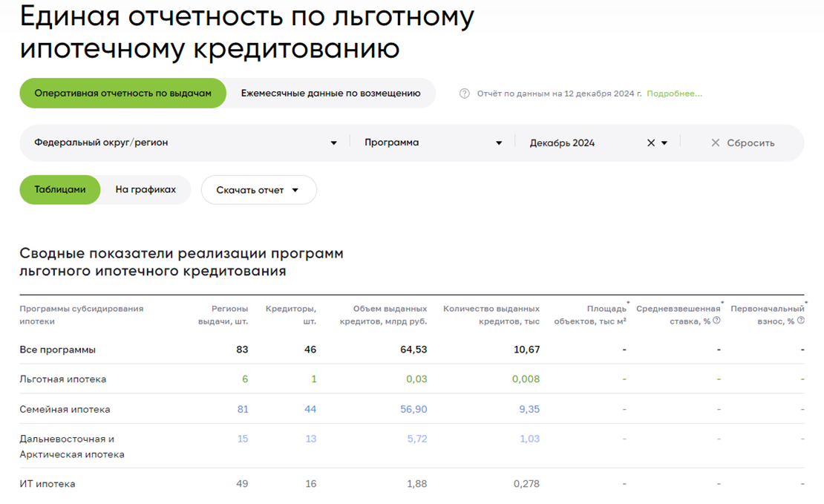Click regions count 83 in Все программы
This screenshot has width=824, height=504.
coord(242,350)
